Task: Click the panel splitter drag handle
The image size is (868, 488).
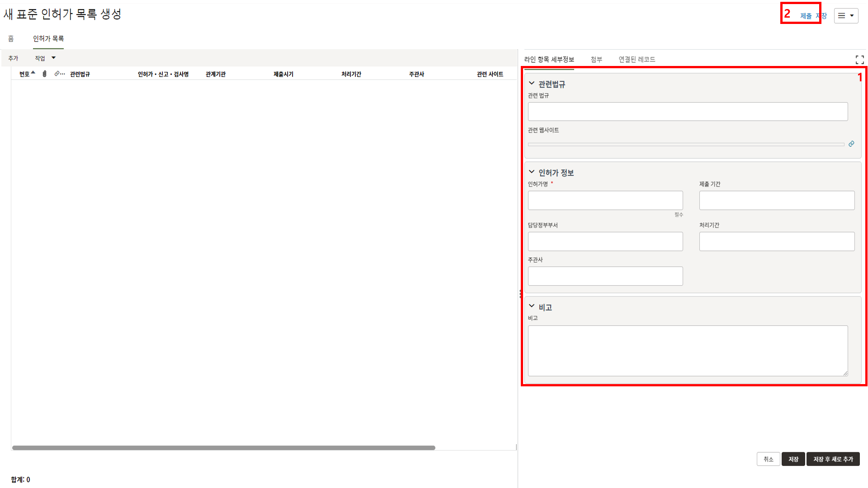Action: click(520, 294)
